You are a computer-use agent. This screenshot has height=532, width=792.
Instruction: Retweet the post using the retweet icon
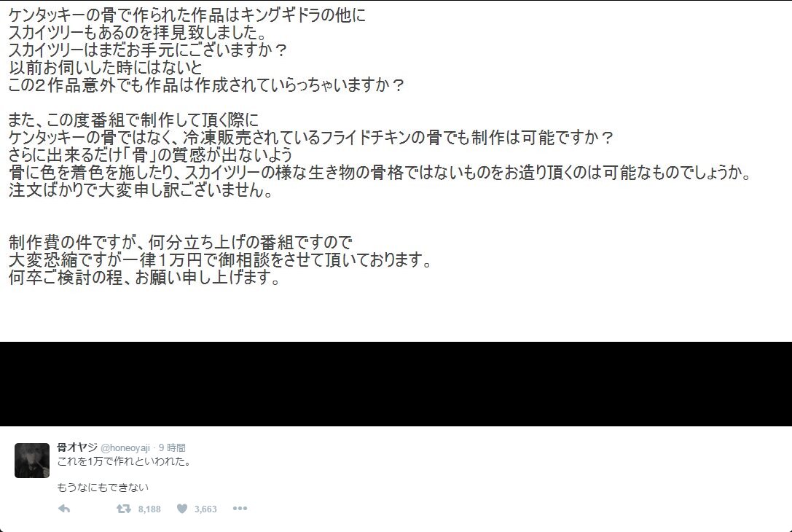124,509
